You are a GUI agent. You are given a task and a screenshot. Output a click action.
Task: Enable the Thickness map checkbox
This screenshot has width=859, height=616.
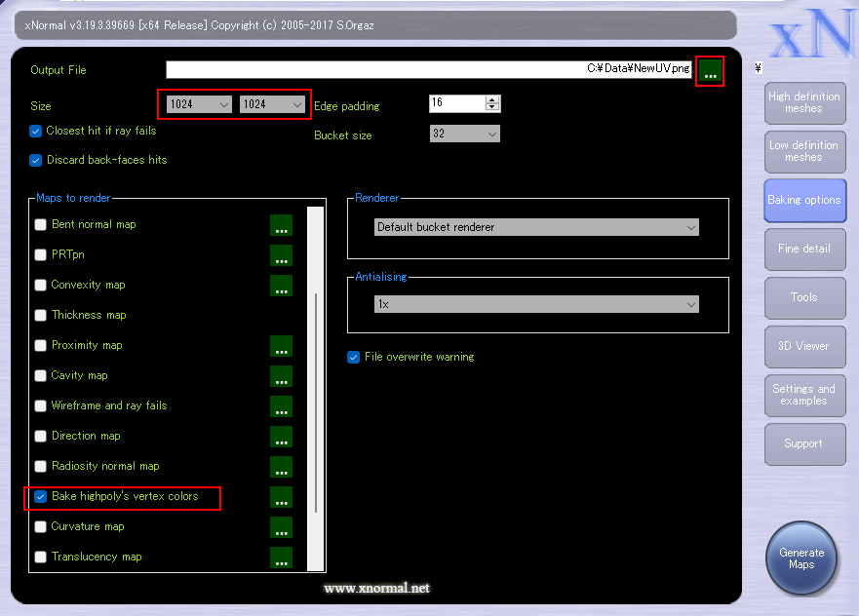pyautogui.click(x=41, y=315)
